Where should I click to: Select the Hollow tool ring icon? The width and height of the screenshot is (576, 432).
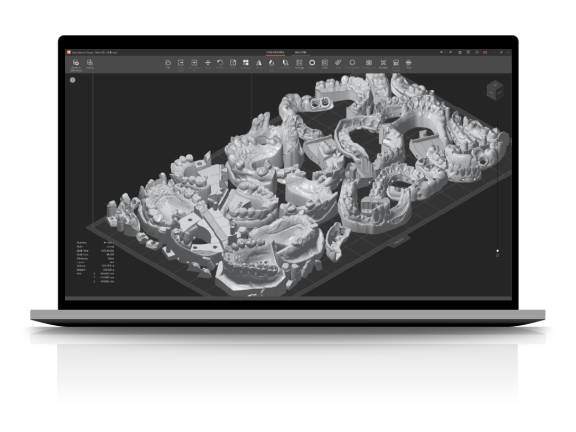(x=312, y=64)
